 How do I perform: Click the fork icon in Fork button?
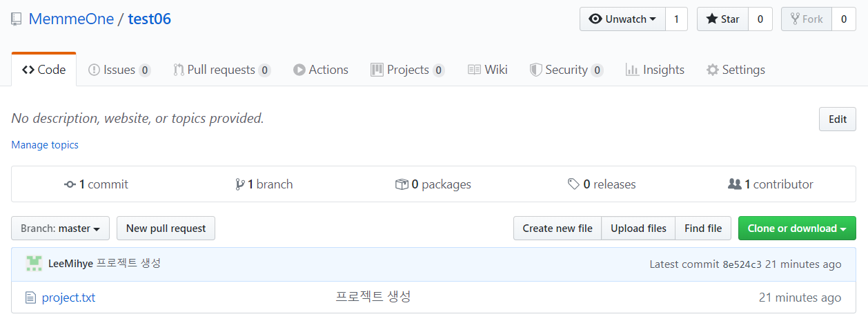click(795, 19)
